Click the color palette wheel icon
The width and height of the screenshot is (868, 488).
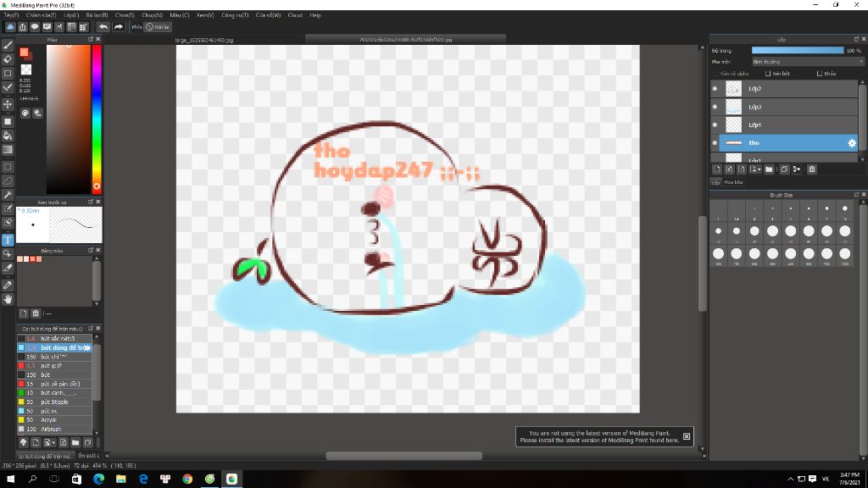pyautogui.click(x=25, y=113)
